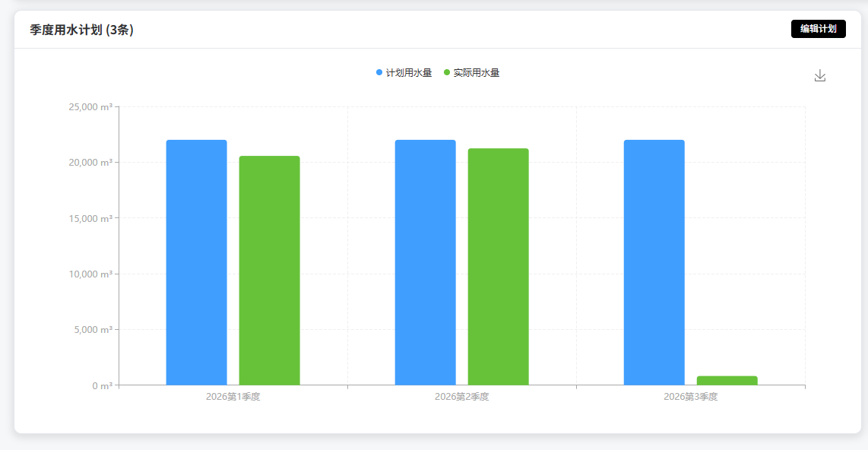Toggle 实际用水量 legend series

(x=472, y=72)
